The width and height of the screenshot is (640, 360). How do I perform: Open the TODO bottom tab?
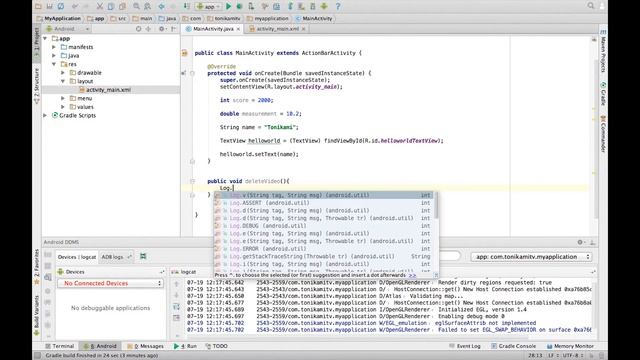click(216, 346)
